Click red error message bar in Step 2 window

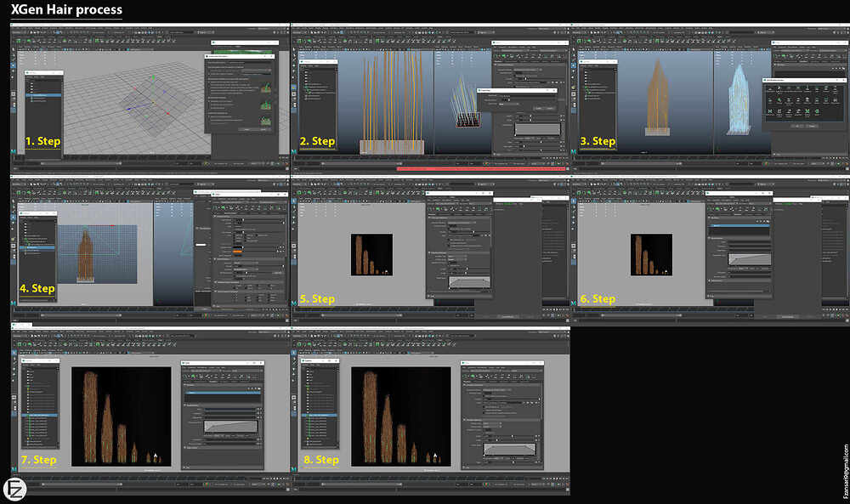[x=481, y=168]
